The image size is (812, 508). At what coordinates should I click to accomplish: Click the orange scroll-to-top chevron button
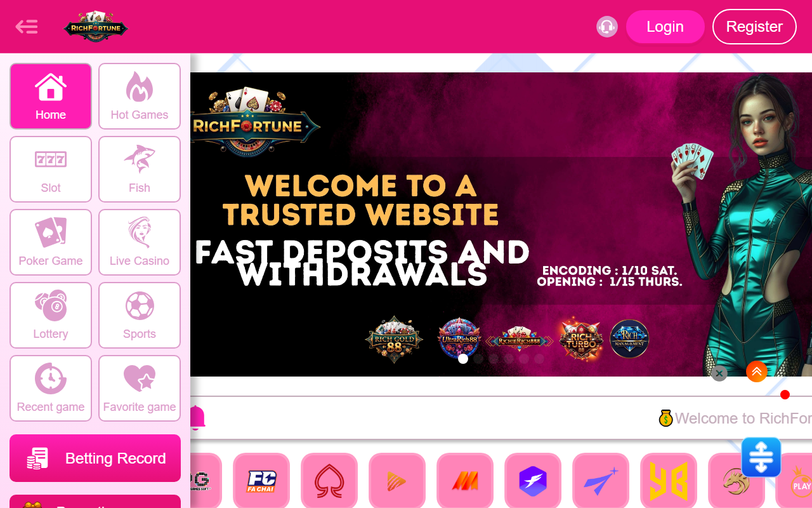(x=757, y=371)
